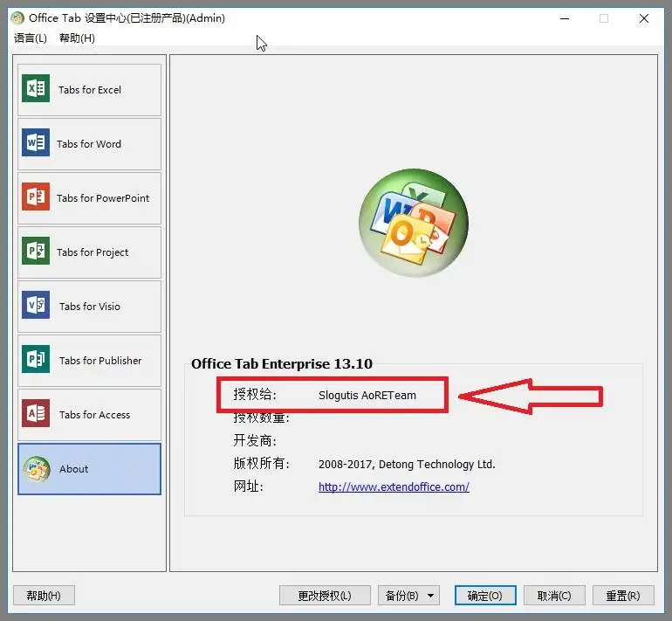
Task: Open the extendoffice.com website link
Action: coord(394,487)
